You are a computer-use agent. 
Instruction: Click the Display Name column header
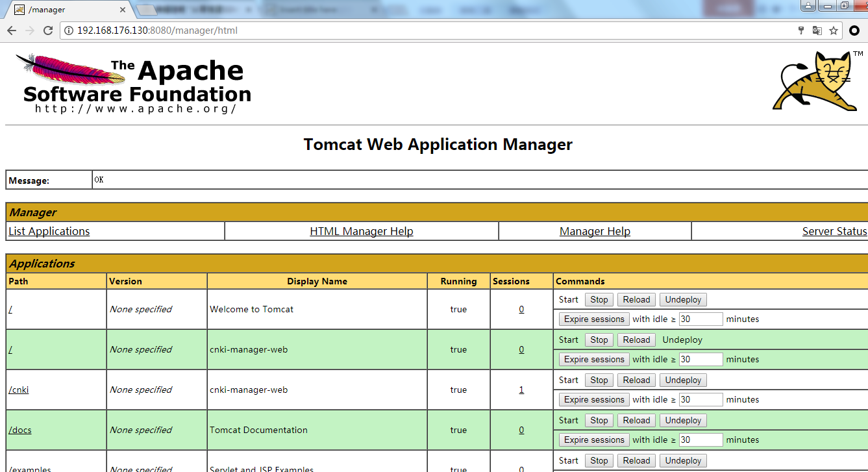pos(317,282)
